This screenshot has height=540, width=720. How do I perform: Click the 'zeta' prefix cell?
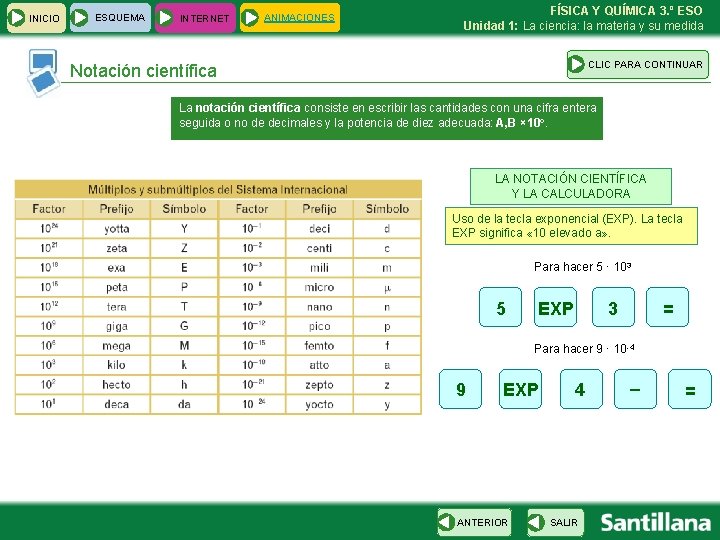(117, 248)
